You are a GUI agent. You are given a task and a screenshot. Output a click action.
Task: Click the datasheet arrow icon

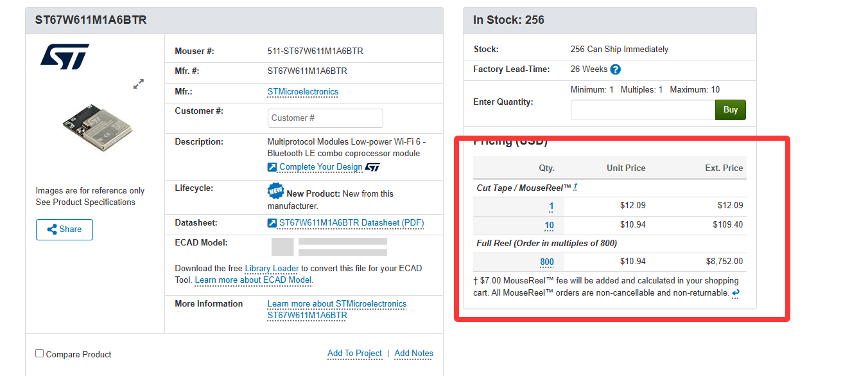(272, 223)
